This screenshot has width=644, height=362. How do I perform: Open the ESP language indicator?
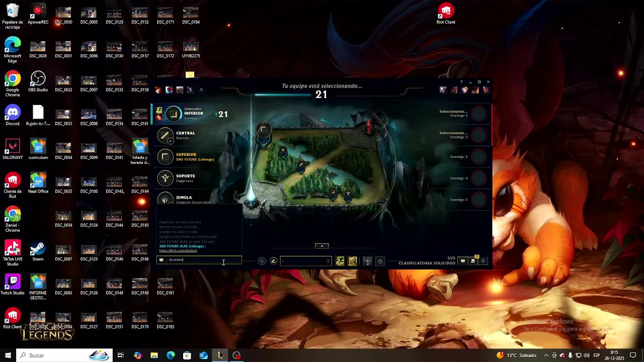click(596, 355)
